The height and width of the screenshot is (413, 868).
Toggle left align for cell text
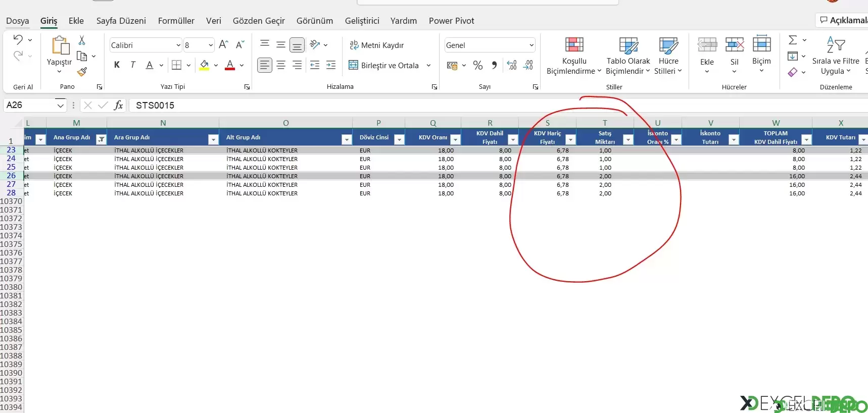[x=265, y=65]
